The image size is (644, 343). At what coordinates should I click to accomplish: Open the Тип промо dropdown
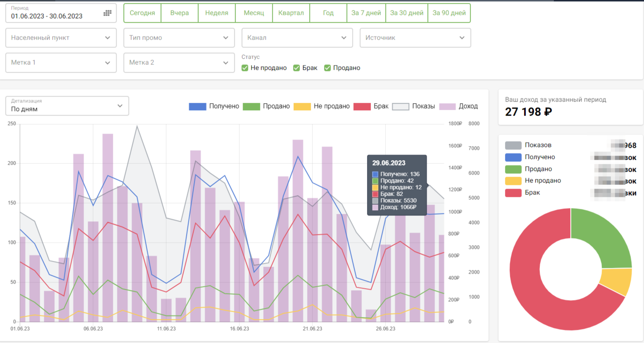point(179,38)
